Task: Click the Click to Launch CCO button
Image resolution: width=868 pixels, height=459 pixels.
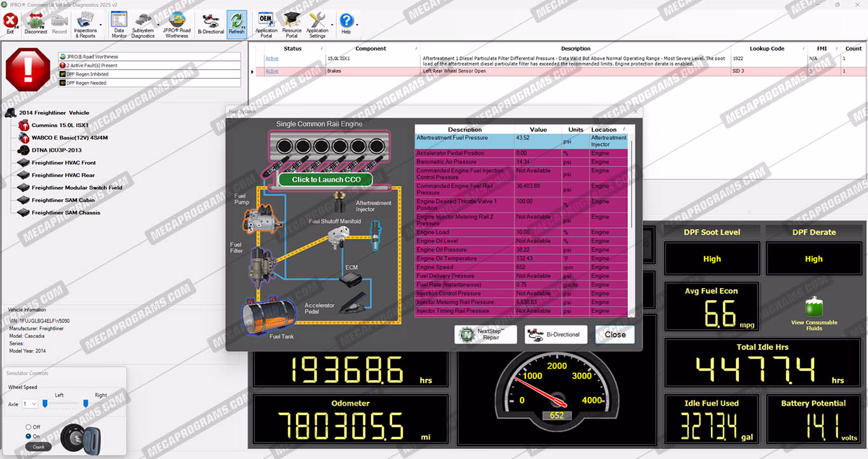Action: coord(326,180)
